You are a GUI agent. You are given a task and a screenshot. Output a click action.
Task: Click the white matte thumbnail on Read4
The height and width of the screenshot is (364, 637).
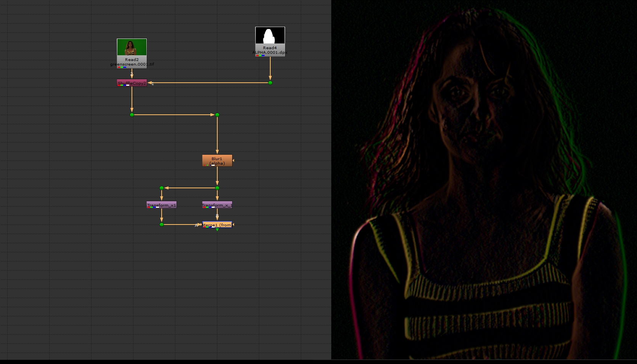click(x=270, y=36)
